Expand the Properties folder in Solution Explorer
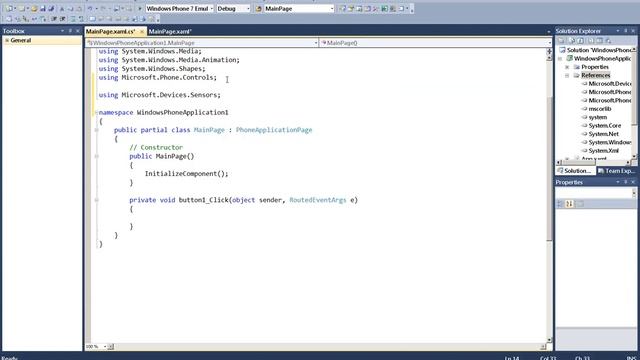The height and width of the screenshot is (360, 640). tap(567, 67)
